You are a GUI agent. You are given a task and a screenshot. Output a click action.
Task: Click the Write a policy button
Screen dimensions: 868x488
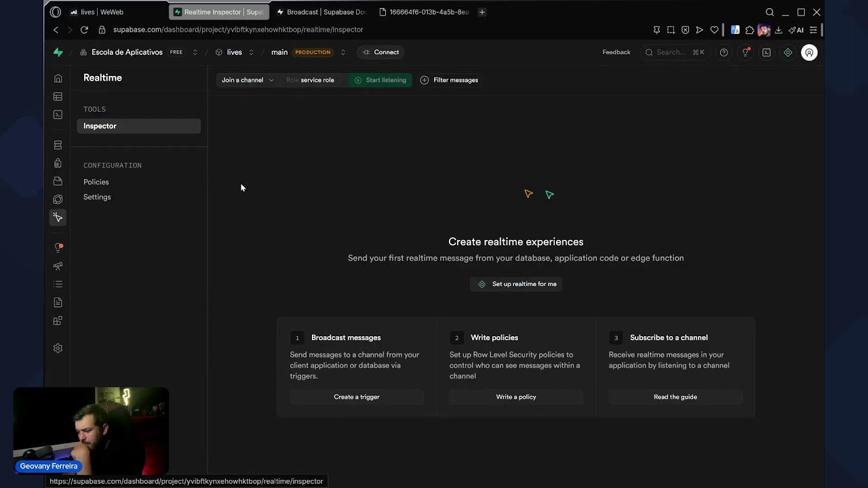click(x=516, y=397)
